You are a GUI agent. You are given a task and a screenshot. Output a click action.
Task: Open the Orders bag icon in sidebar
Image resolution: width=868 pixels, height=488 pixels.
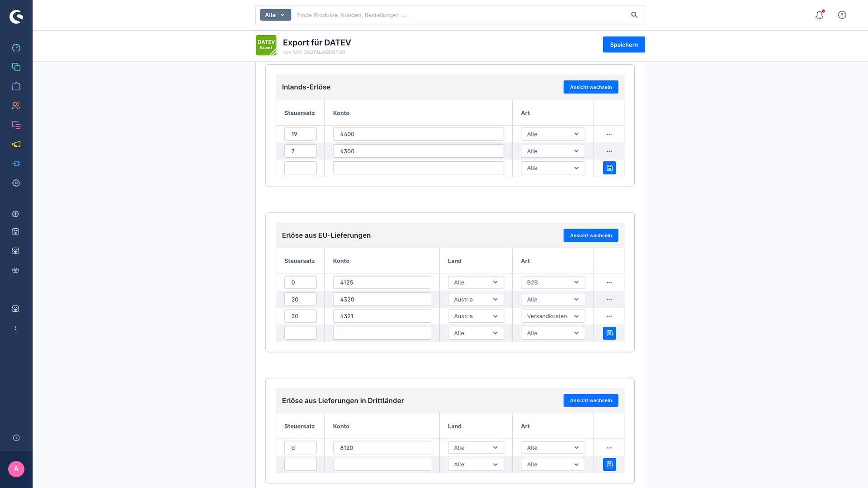(16, 86)
